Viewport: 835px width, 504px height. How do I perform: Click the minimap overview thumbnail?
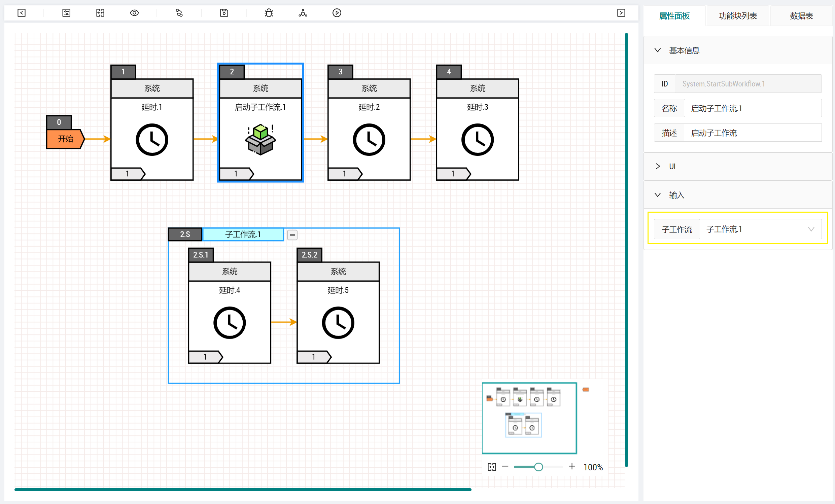coord(529,418)
